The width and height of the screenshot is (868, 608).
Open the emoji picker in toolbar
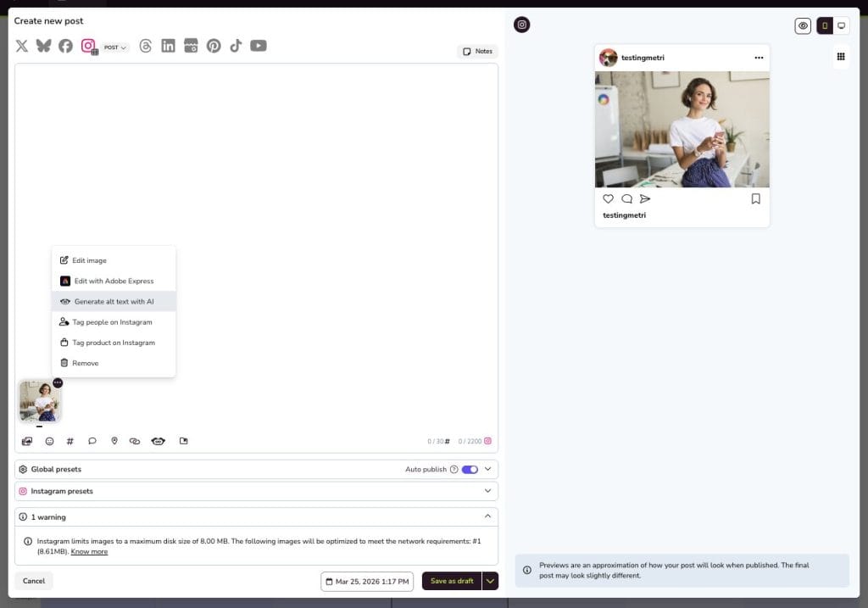pyautogui.click(x=49, y=441)
